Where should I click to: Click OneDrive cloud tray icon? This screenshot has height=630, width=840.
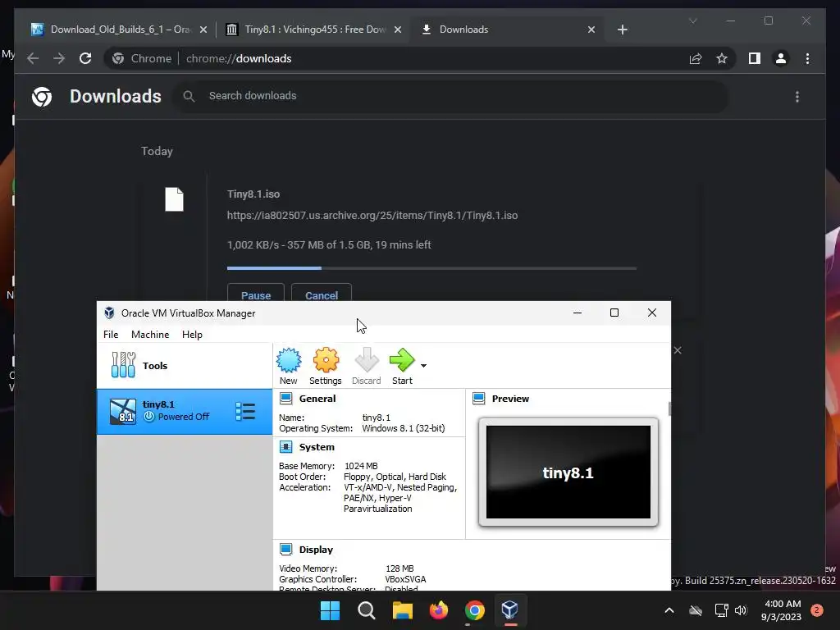click(696, 610)
